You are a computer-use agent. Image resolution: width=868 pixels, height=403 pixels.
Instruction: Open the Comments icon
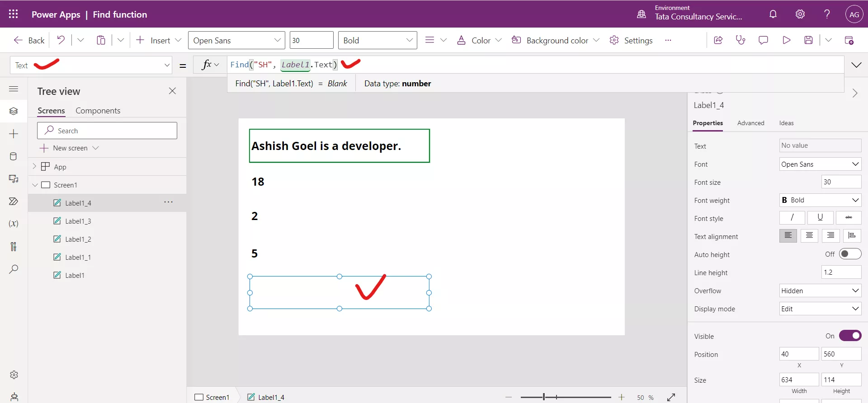763,40
